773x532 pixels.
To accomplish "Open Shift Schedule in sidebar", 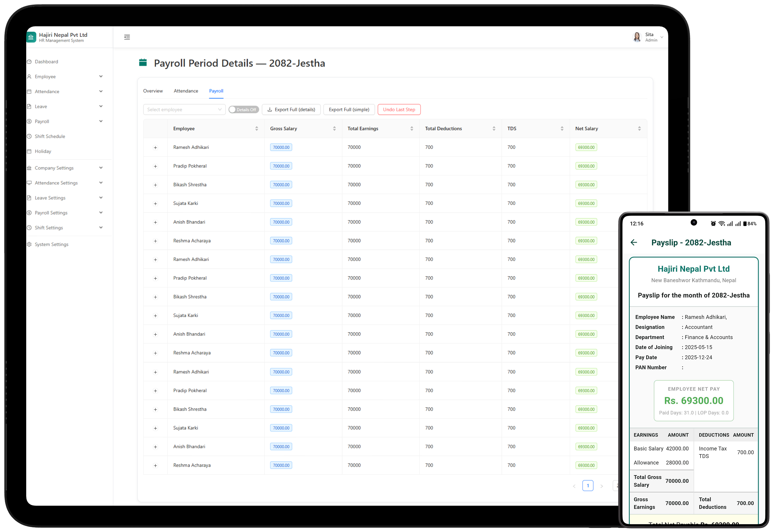I will [x=50, y=136].
